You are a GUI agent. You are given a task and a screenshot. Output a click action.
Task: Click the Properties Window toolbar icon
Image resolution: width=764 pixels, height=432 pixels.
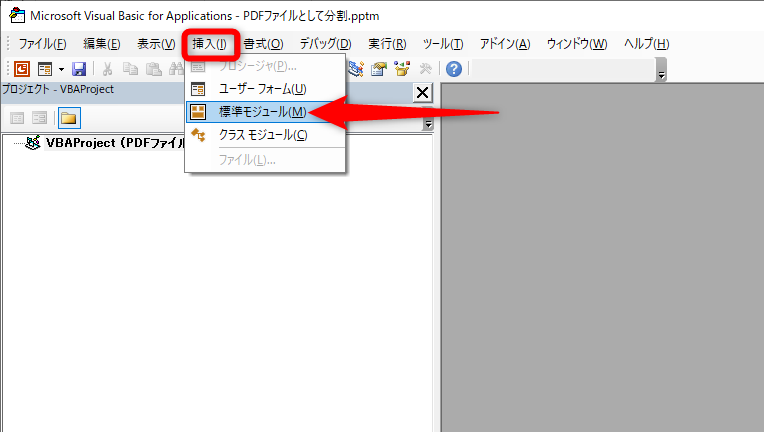379,69
